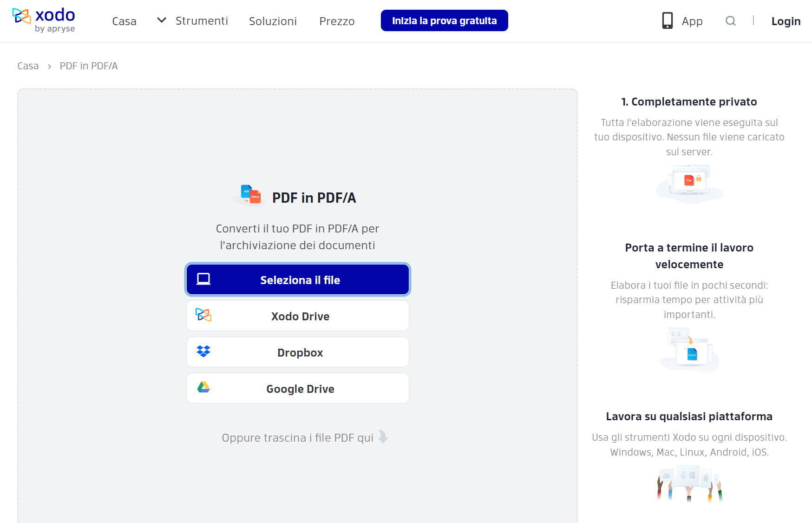Screen dimensions: 812x523
Task: Click the download arrow next to drag text
Action: pos(383,437)
